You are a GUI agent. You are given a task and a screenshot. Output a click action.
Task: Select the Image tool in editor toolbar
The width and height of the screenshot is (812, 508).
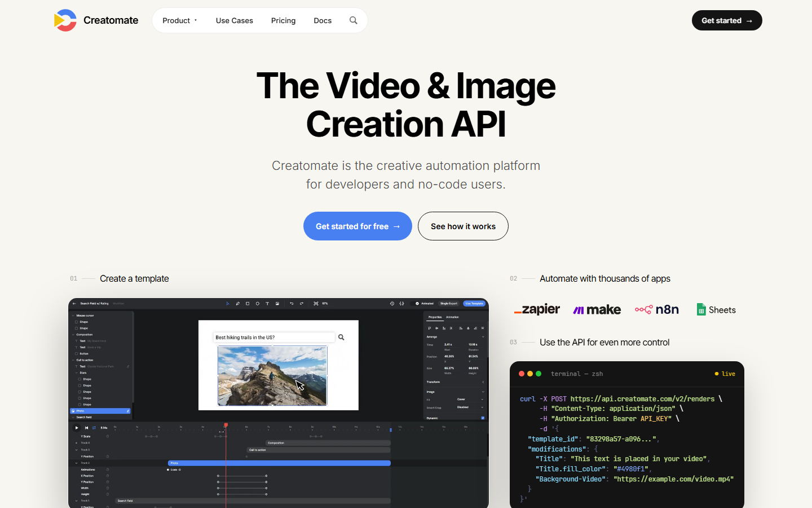[x=277, y=304]
